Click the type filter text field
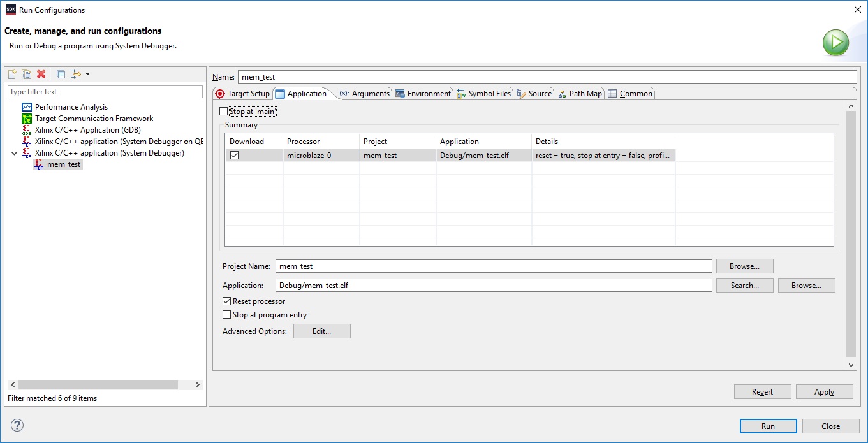 [x=105, y=92]
